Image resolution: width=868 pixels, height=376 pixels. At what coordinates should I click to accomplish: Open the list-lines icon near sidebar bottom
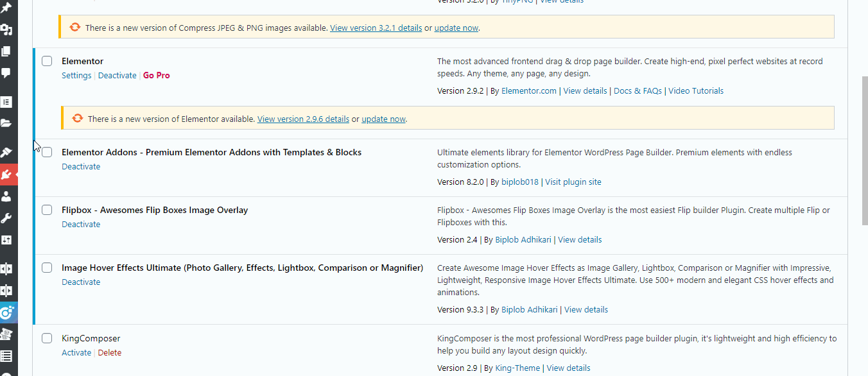pos(6,355)
